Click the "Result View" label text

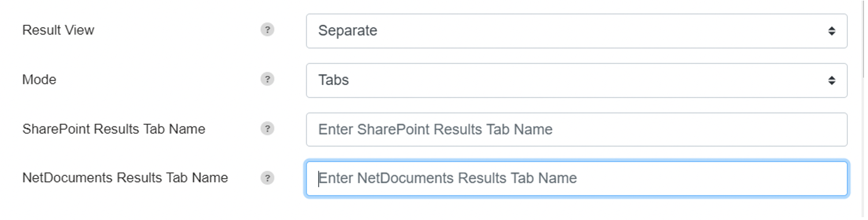(58, 30)
